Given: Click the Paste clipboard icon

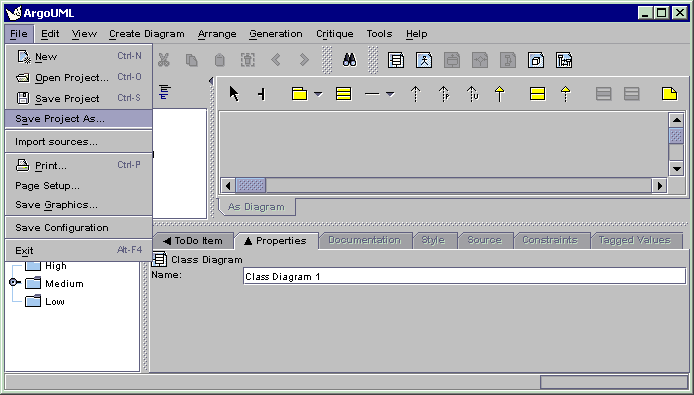Looking at the screenshot, I should click(220, 60).
